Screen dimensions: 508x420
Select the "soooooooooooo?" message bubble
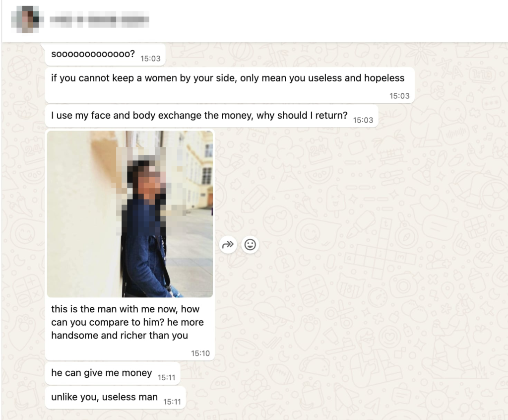coord(105,55)
